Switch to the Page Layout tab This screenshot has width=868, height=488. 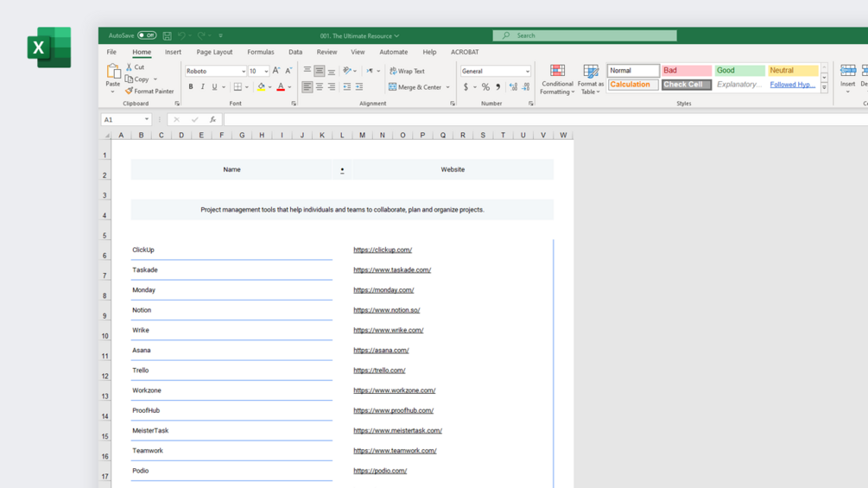214,52
